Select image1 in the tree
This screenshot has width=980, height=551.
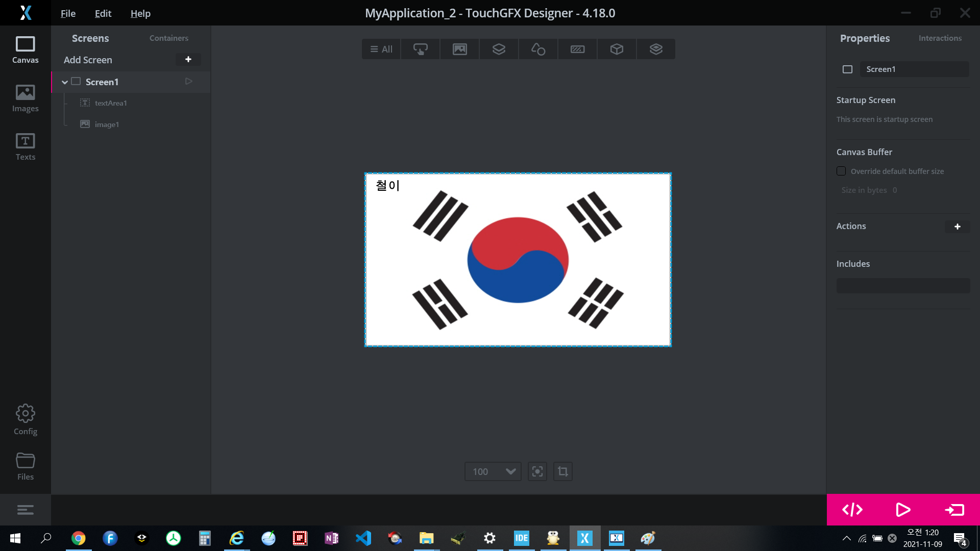click(x=107, y=124)
